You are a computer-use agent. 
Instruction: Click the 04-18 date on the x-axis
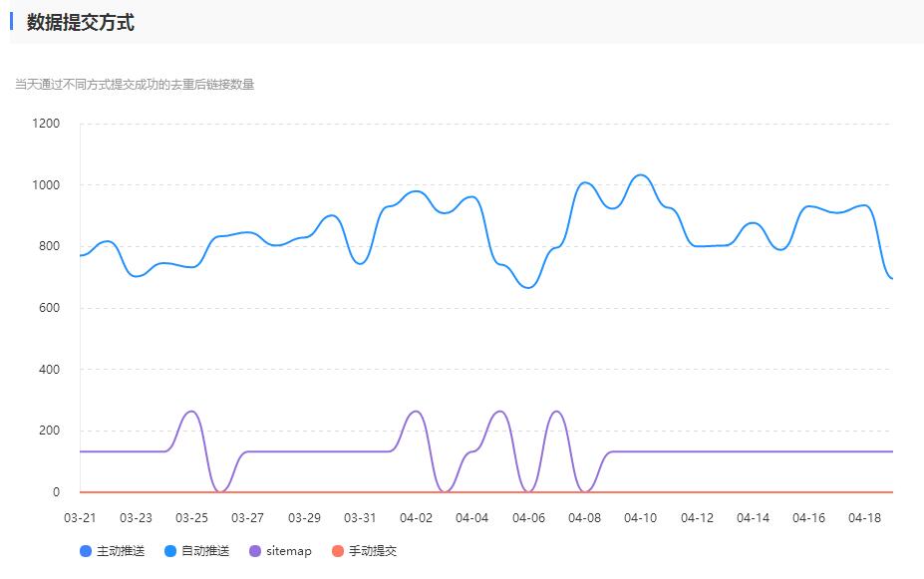coord(865,518)
